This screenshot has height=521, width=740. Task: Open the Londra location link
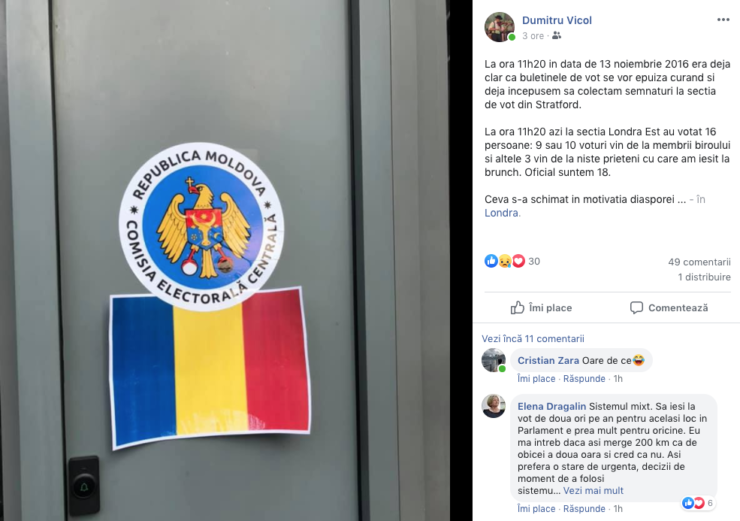coord(501,213)
